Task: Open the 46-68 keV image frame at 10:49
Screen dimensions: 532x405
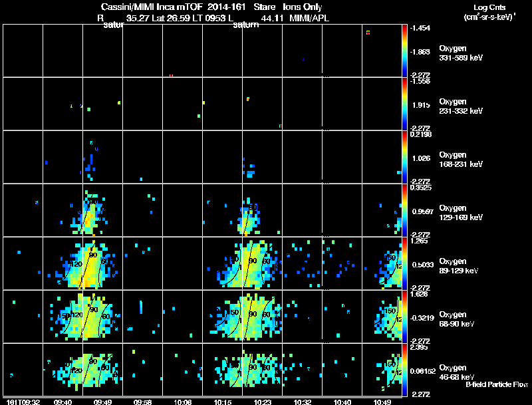Action: click(382, 370)
